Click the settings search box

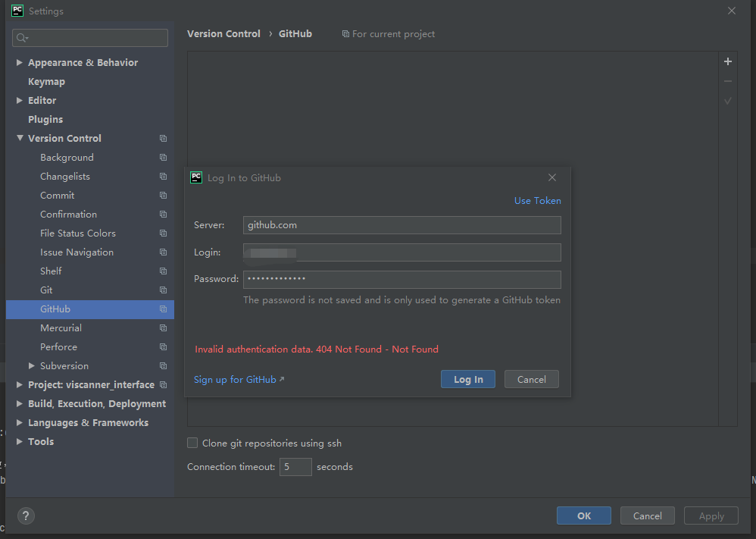pyautogui.click(x=90, y=38)
